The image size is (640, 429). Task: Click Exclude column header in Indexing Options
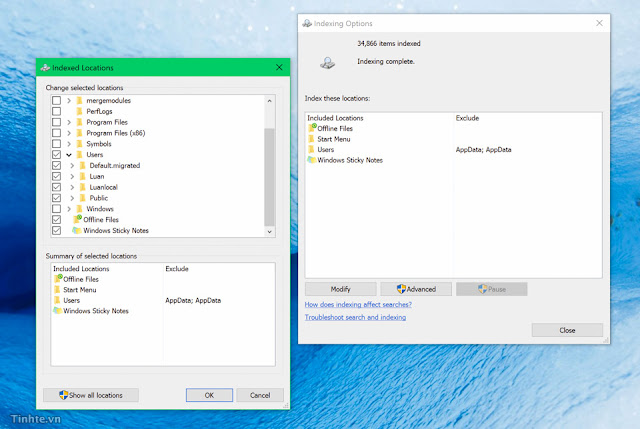[467, 118]
